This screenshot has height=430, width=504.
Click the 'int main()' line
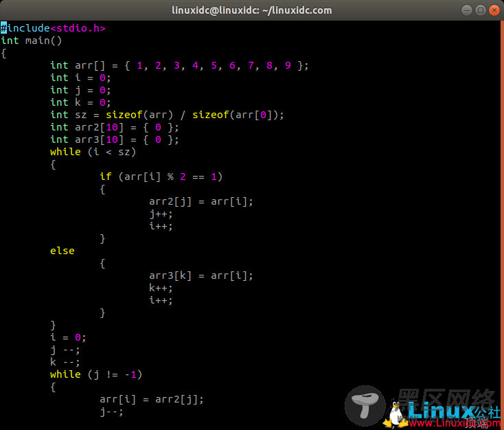[31, 41]
